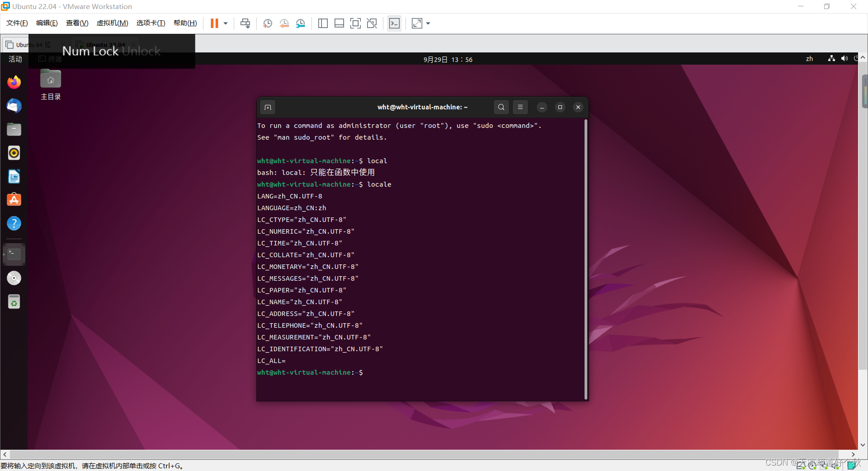Click the LANG=zh_CN.UTF-8 output line
Screen dimensions: 868x471
point(290,196)
